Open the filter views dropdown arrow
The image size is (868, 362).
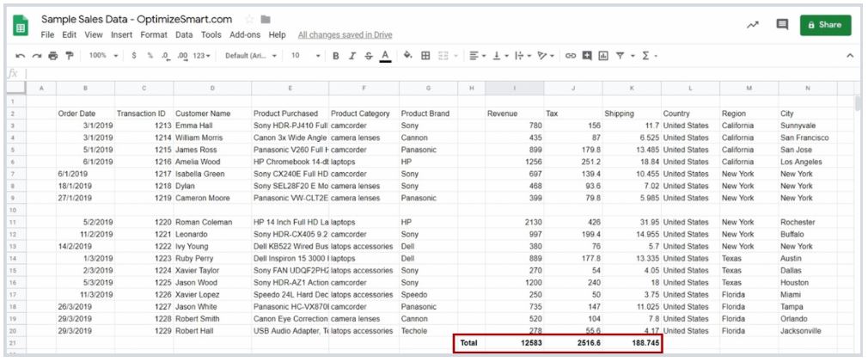633,56
